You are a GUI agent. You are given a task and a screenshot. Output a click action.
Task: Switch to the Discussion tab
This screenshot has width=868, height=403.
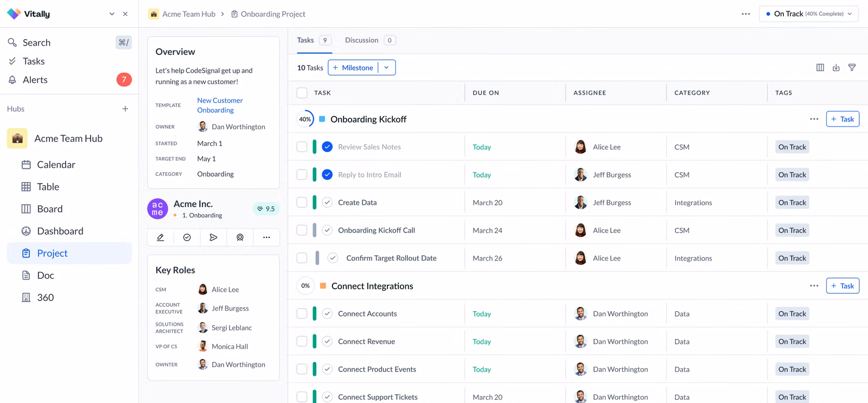click(x=361, y=40)
